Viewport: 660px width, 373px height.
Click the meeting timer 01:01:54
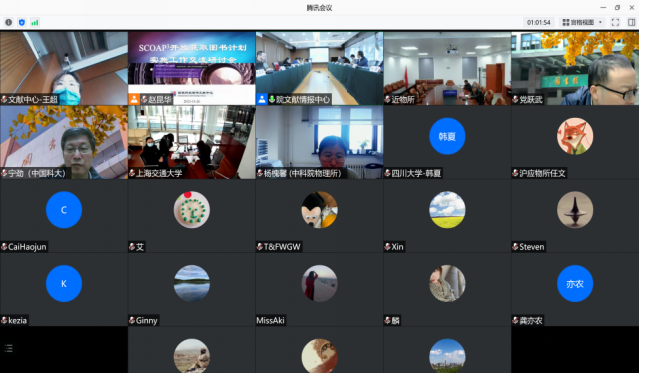[538, 22]
